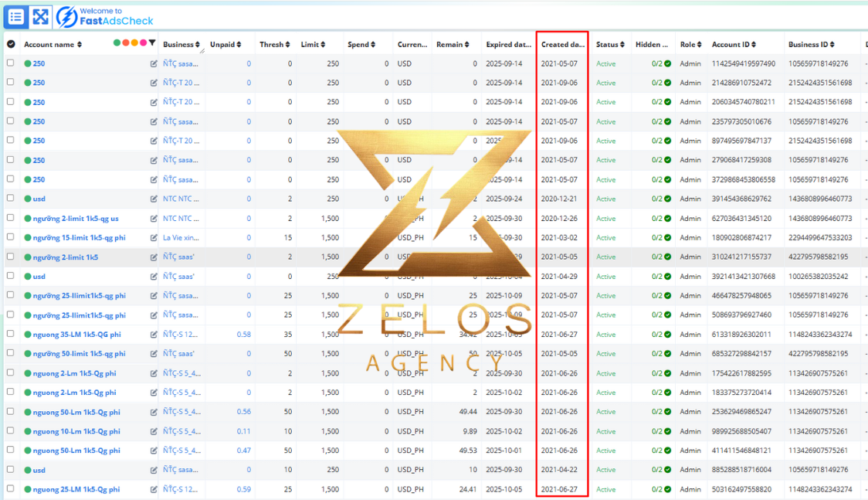Click edit icon for ngưỡng 50-limit 1k5-qg phi

pos(154,354)
